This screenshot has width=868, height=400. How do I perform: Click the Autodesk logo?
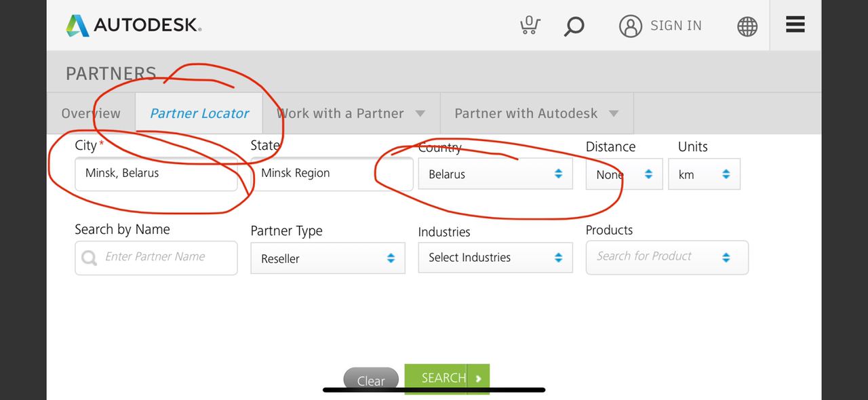(134, 26)
